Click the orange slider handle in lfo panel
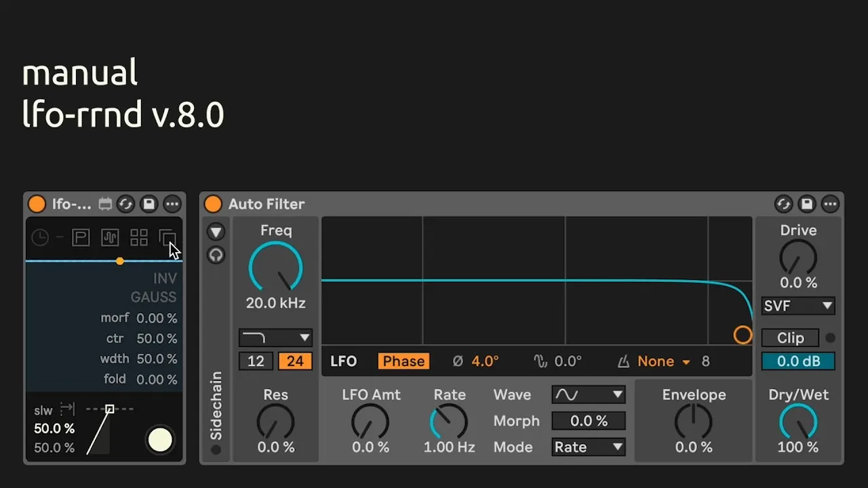 120,261
